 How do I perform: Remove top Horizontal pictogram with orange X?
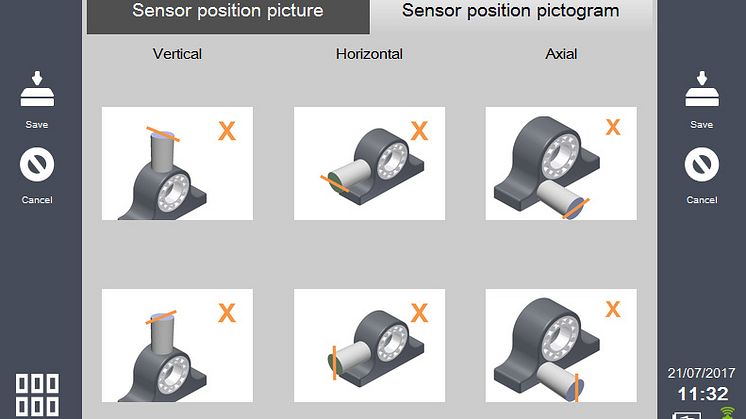(419, 131)
